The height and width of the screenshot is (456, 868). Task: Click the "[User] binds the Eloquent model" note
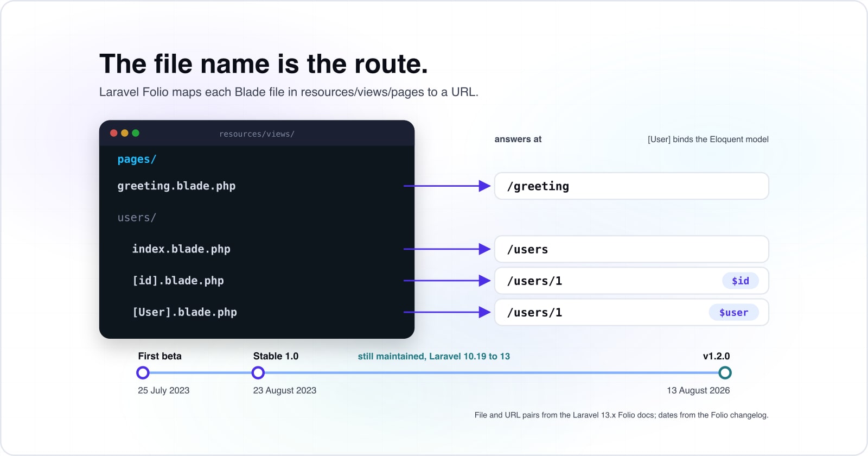708,140
